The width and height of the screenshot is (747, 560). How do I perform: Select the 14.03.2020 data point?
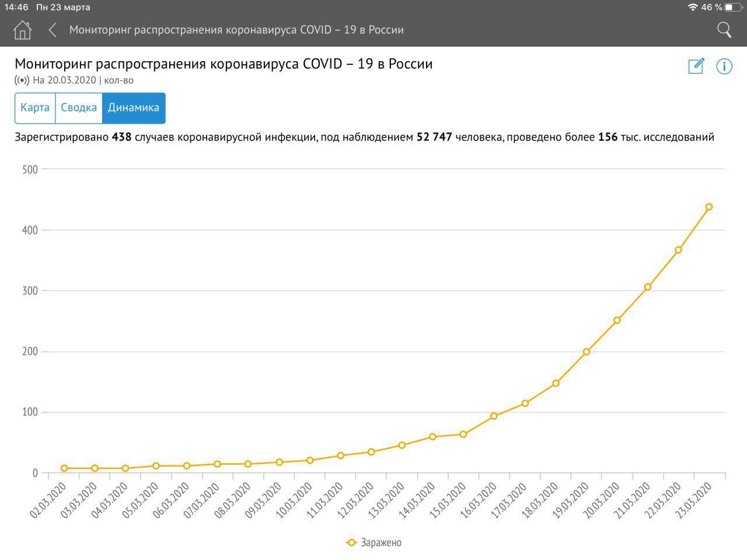pos(432,436)
